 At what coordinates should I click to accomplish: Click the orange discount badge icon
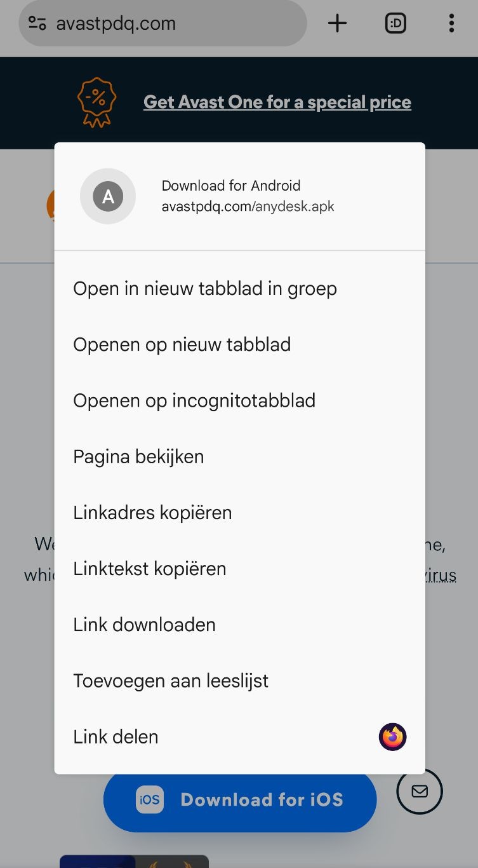coord(96,102)
